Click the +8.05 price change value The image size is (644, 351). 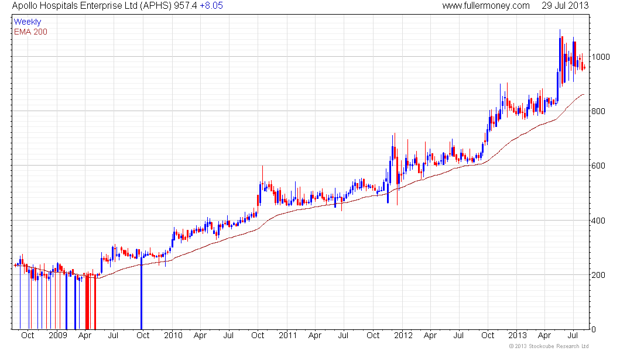pos(211,6)
